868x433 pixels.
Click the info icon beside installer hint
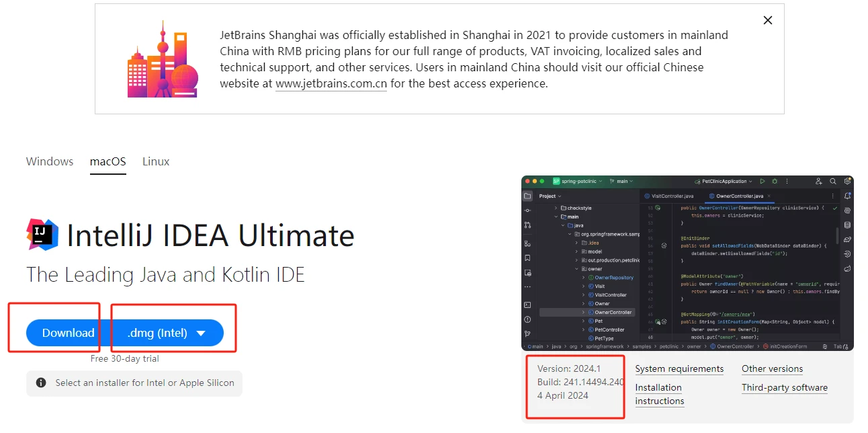tap(41, 383)
